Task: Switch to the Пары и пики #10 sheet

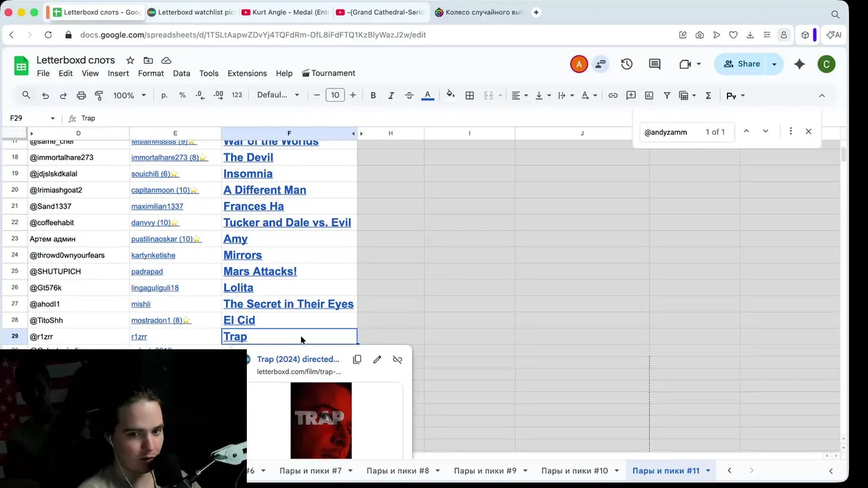Action: pos(574,470)
